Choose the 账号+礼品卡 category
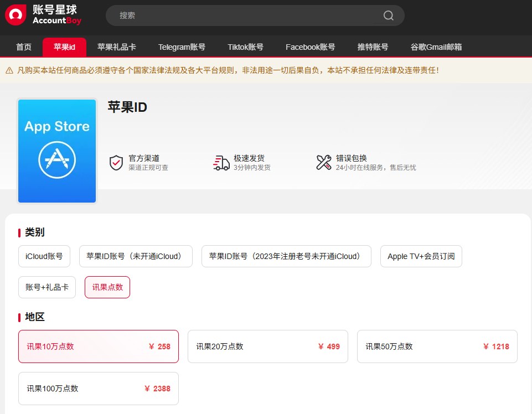Screen dimensions: 532x414 coord(47,287)
